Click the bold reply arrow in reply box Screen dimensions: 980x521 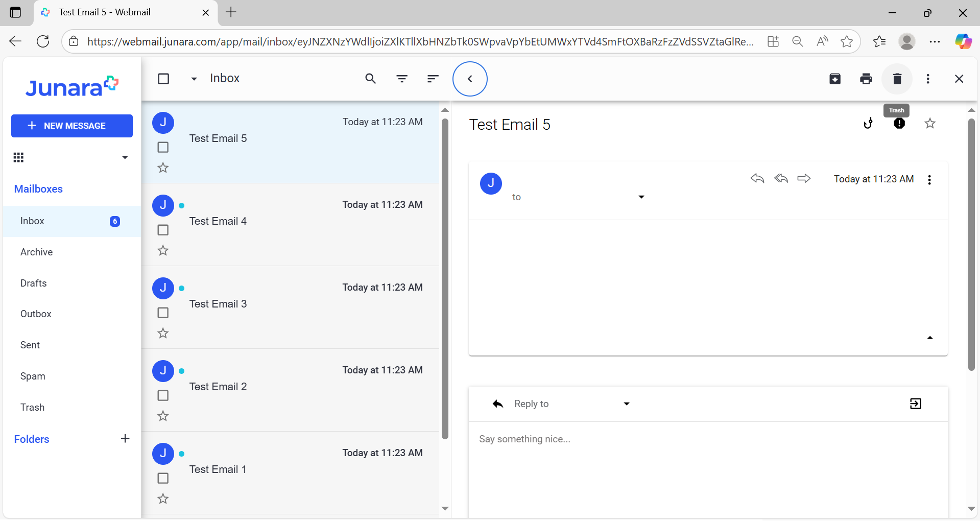click(498, 404)
